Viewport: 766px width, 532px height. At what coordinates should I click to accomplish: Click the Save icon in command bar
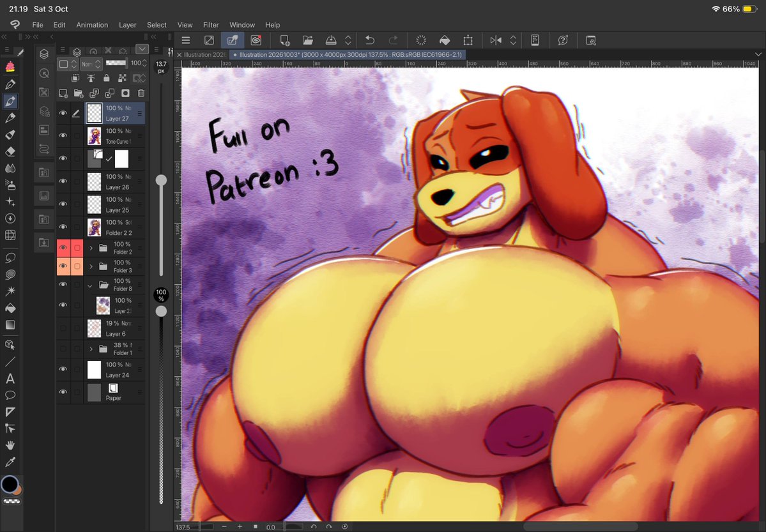click(x=331, y=40)
